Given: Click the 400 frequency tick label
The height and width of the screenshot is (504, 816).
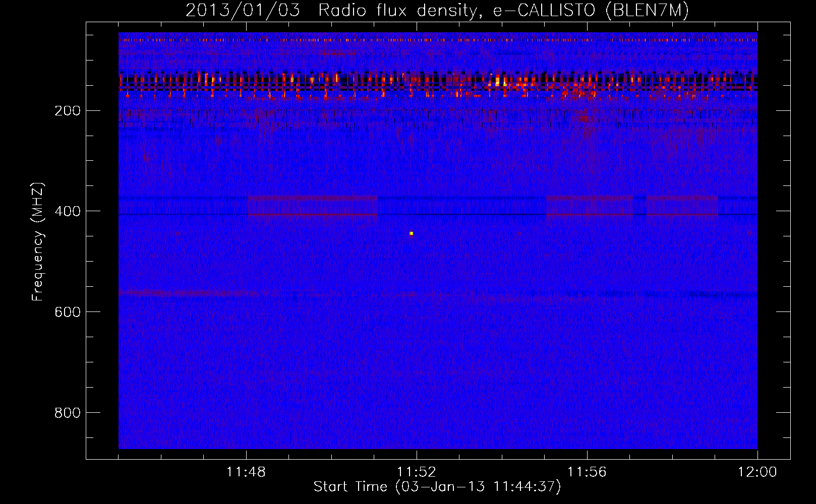Looking at the screenshot, I should [x=67, y=211].
